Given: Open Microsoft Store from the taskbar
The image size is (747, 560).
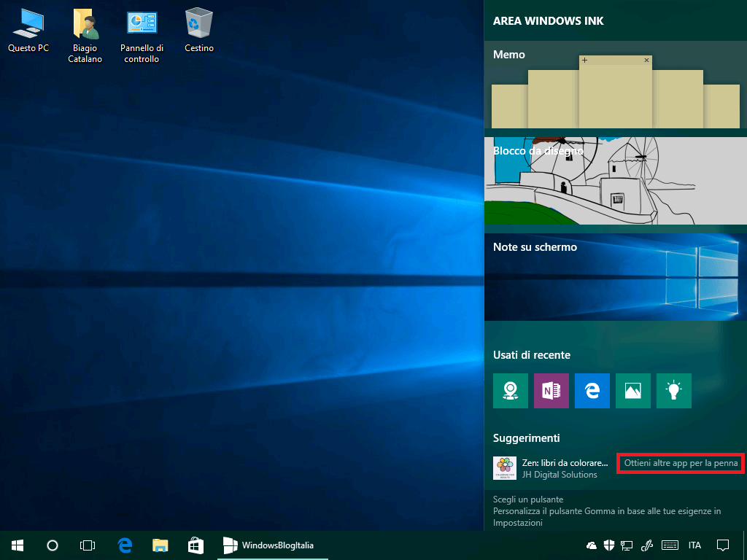Looking at the screenshot, I should tap(196, 545).
